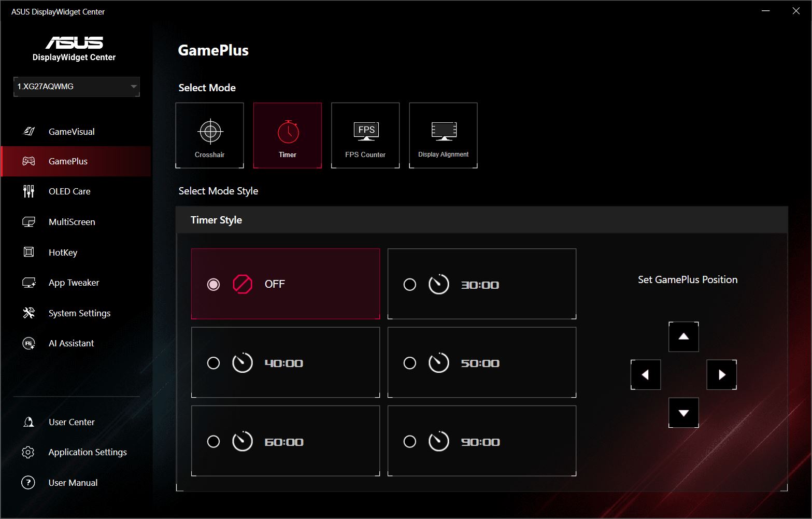Click the GamePlus gamepad icon
The height and width of the screenshot is (519, 812).
tap(29, 161)
